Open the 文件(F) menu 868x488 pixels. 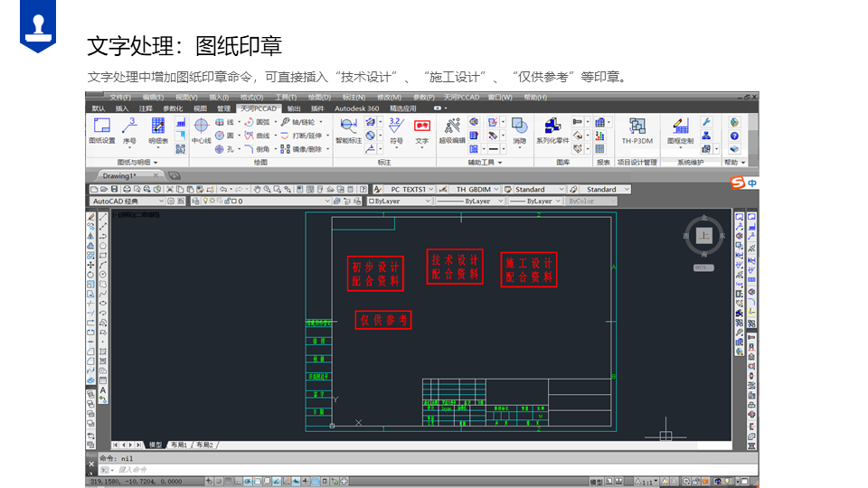point(119,98)
